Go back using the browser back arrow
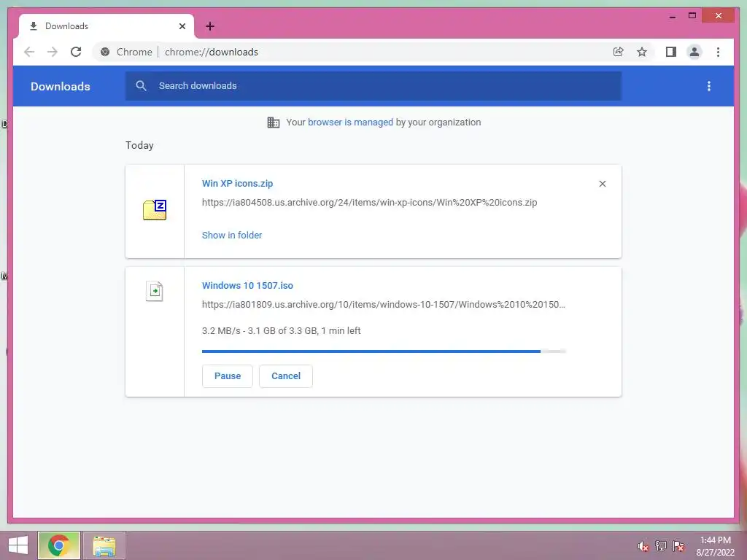Image resolution: width=747 pixels, height=560 pixels. coord(29,52)
